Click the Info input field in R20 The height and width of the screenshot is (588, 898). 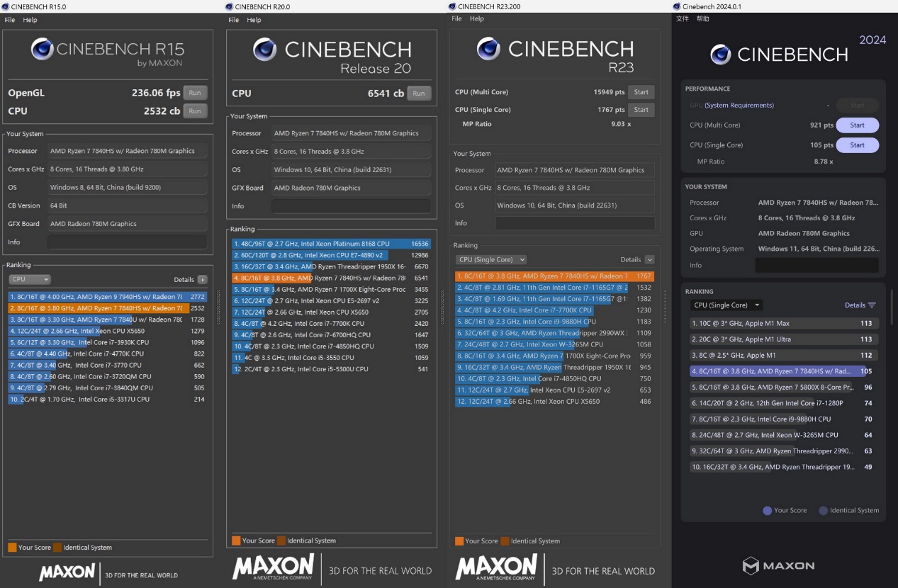(351, 206)
